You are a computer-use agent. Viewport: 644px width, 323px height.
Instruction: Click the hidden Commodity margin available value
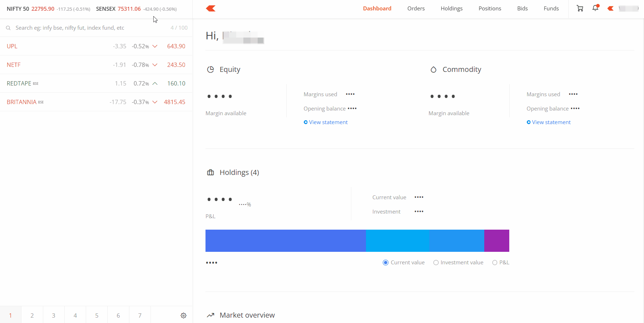tap(443, 96)
